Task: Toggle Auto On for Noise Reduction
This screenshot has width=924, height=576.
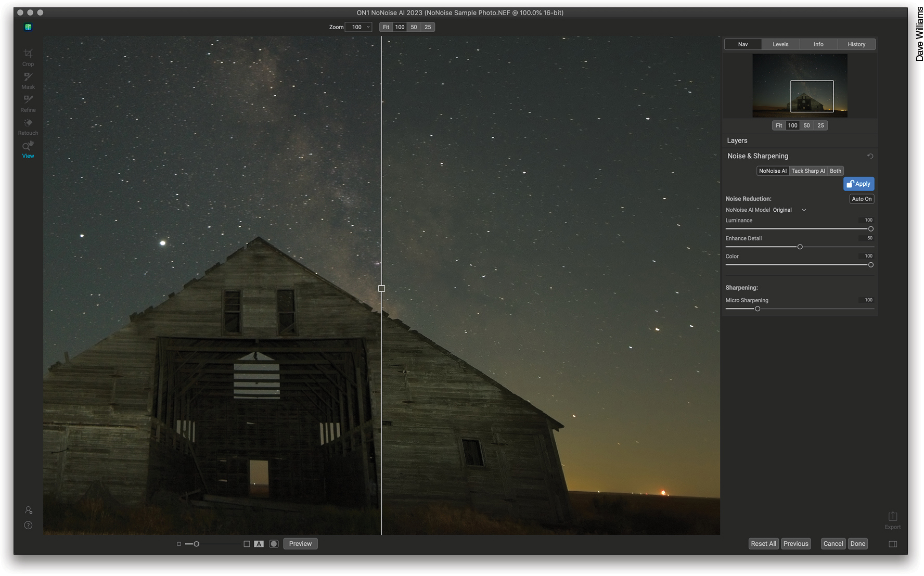Action: point(861,198)
